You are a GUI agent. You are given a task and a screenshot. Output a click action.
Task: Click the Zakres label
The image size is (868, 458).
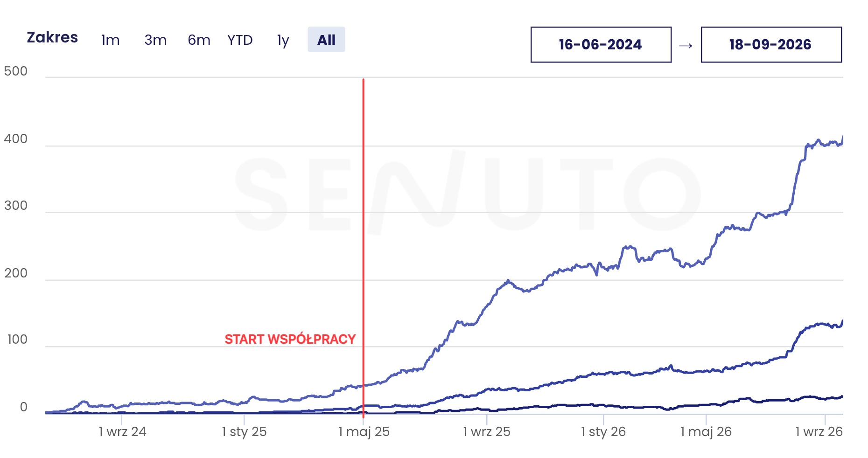pos(52,37)
